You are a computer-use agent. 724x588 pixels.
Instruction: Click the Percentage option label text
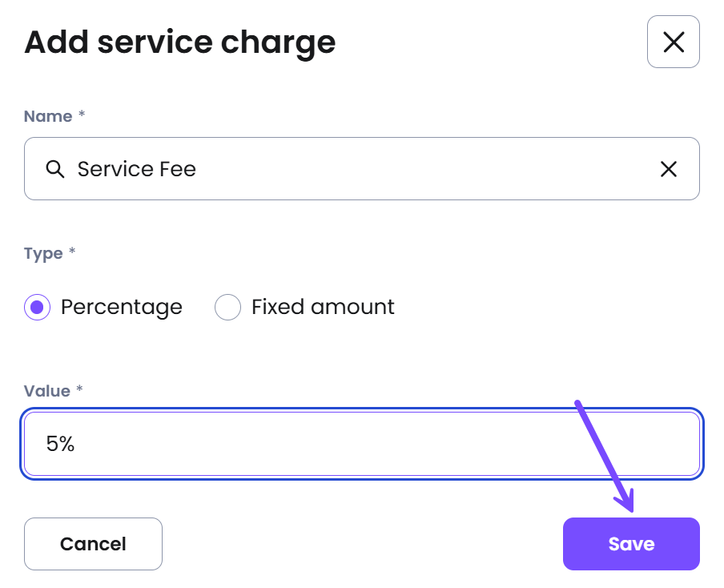[122, 307]
